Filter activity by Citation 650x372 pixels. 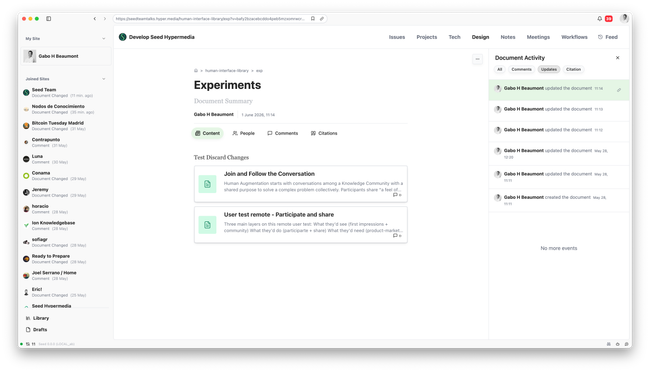click(573, 69)
